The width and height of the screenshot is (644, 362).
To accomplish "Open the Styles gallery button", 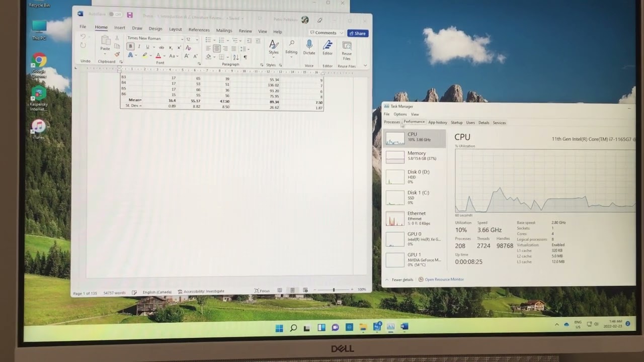I will pyautogui.click(x=273, y=47).
